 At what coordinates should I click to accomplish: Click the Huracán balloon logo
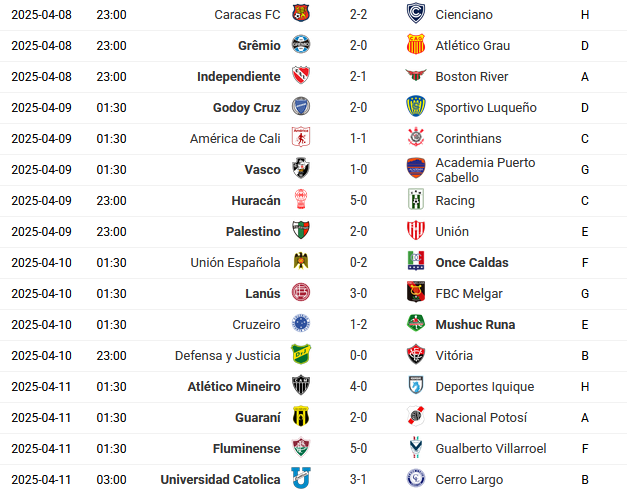[x=301, y=199]
